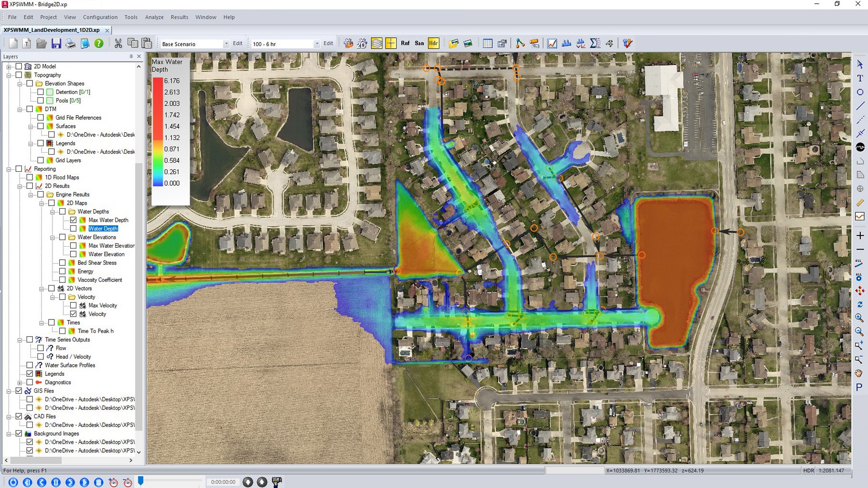Open the table grid icon in toolbar
This screenshot has width=868, height=488.
(487, 43)
